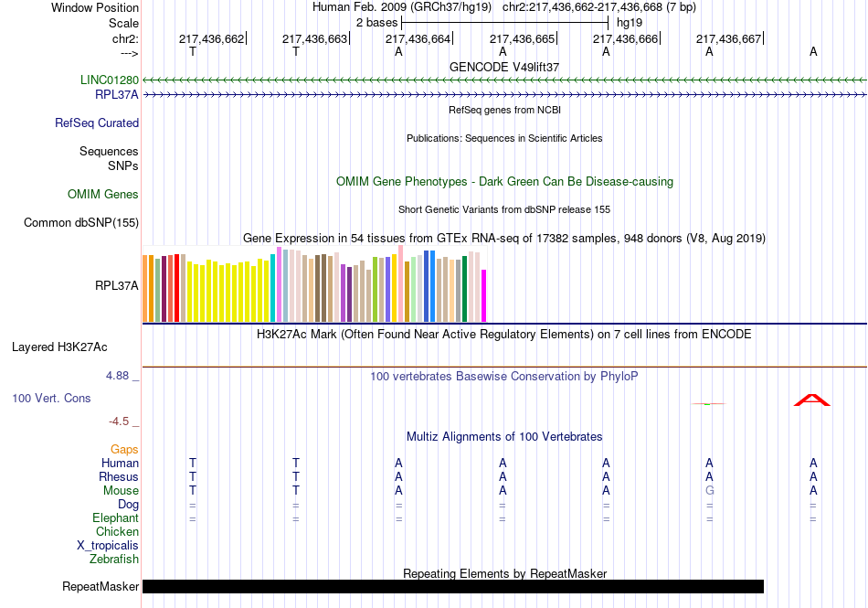Click the 217,436,666 ruler coordinate
Image resolution: width=868 pixels, height=608 pixels.
point(626,38)
